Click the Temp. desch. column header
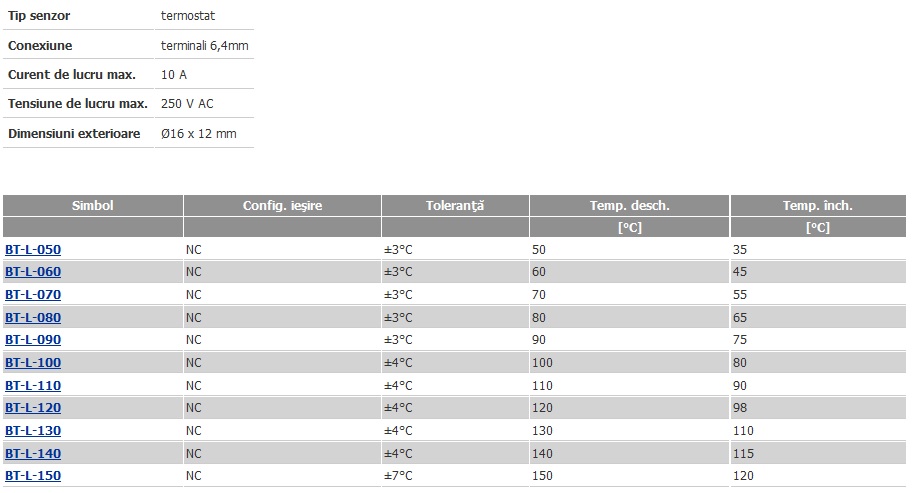Image resolution: width=912 pixels, height=493 pixels. tap(629, 205)
